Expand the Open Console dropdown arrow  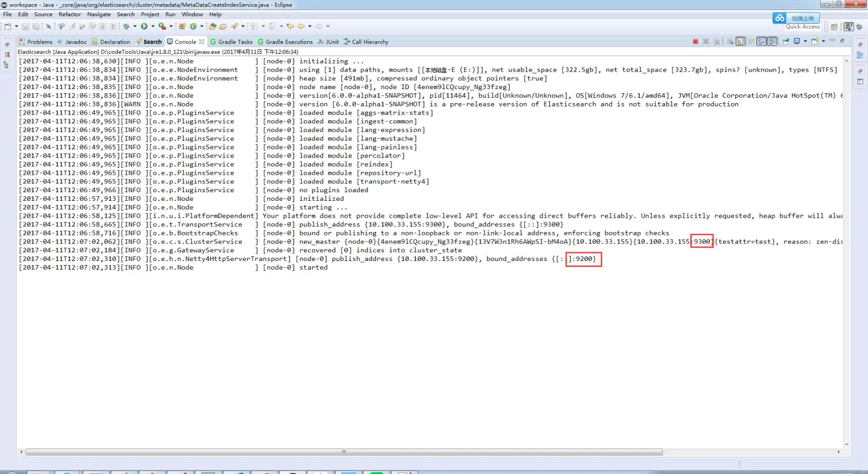tap(823, 41)
